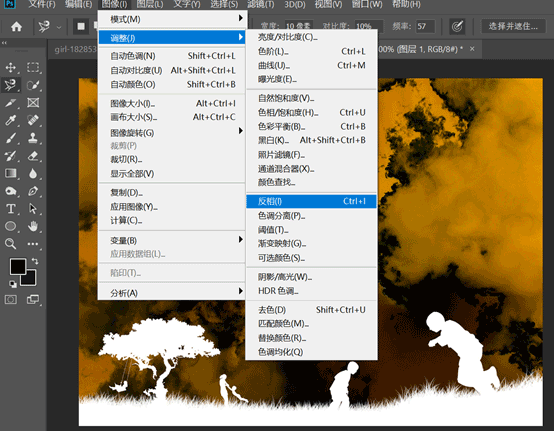This screenshot has width=554, height=431.
Task: Edit the 频率 value field
Action: pos(425,26)
